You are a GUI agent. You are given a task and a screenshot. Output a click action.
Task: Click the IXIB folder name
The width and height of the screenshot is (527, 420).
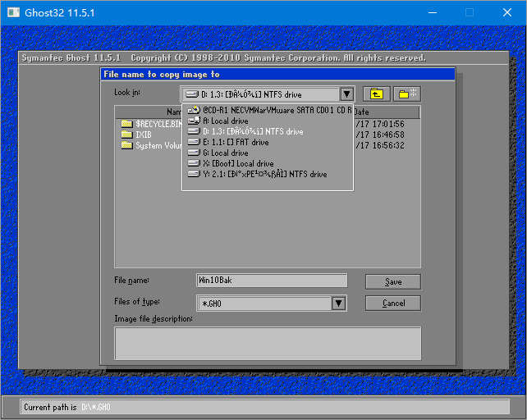pos(144,135)
